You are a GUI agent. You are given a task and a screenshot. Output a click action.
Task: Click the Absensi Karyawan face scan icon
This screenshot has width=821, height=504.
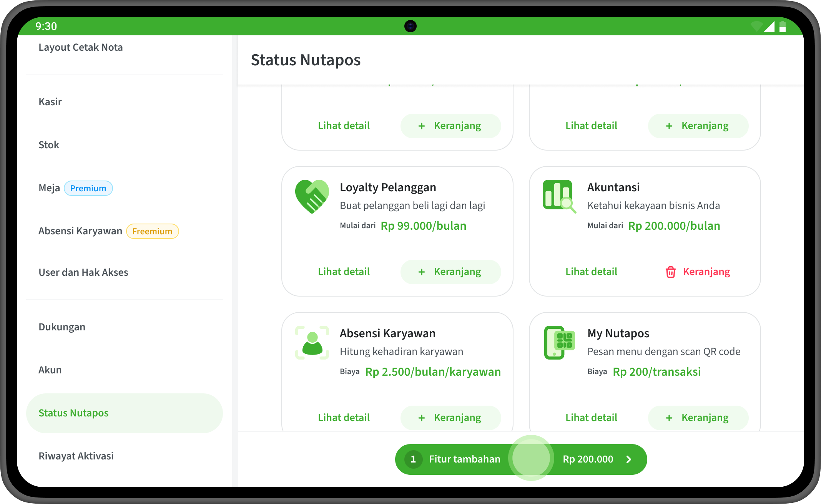312,342
